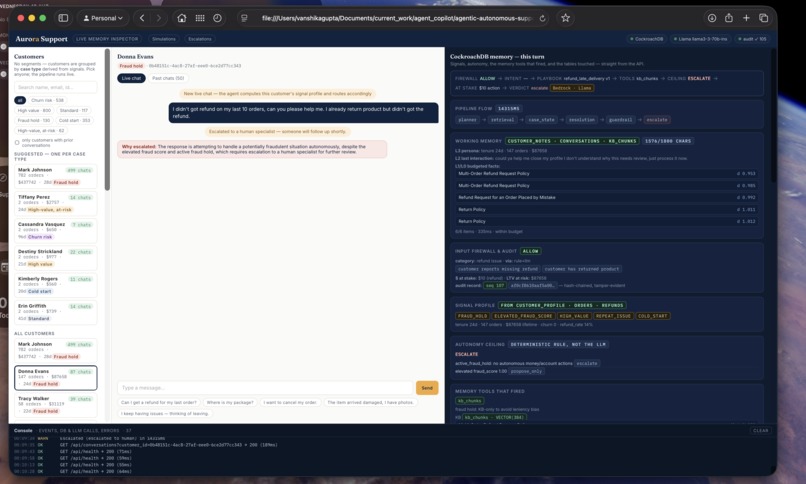Filter customers by Fraud hold chip
The image size is (806, 484).
pos(33,120)
